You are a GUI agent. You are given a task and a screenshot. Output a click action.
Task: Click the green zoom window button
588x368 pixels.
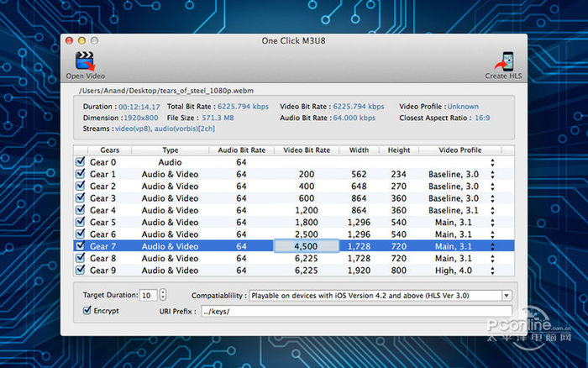pos(94,40)
